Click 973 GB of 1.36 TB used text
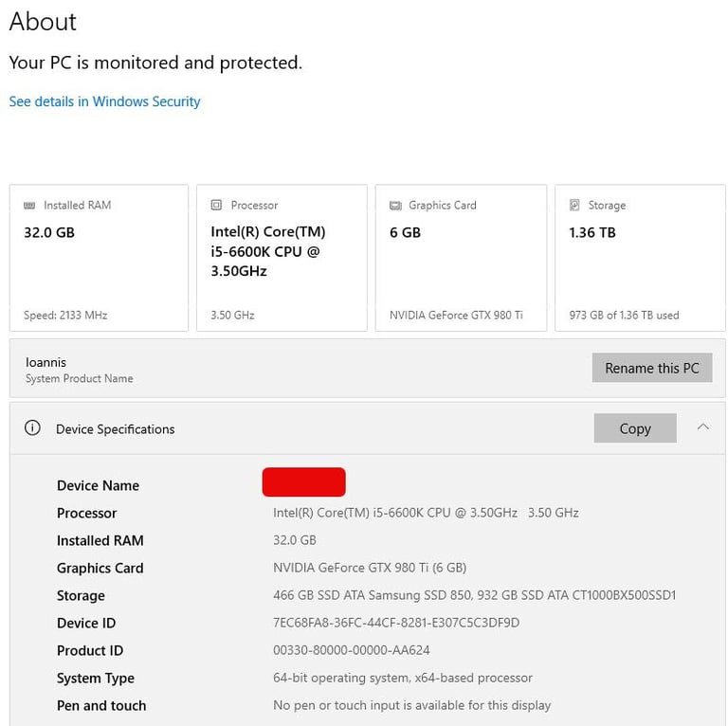The image size is (728, 726). pos(624,316)
